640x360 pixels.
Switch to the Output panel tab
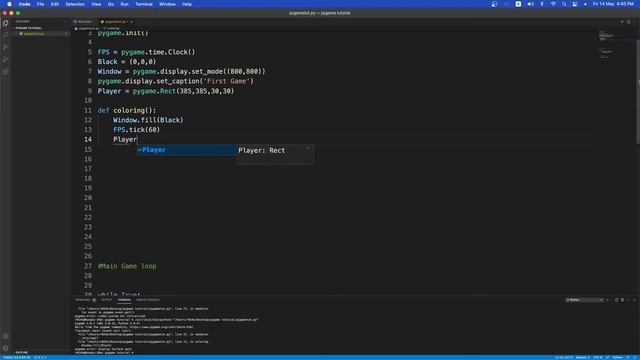(x=106, y=300)
